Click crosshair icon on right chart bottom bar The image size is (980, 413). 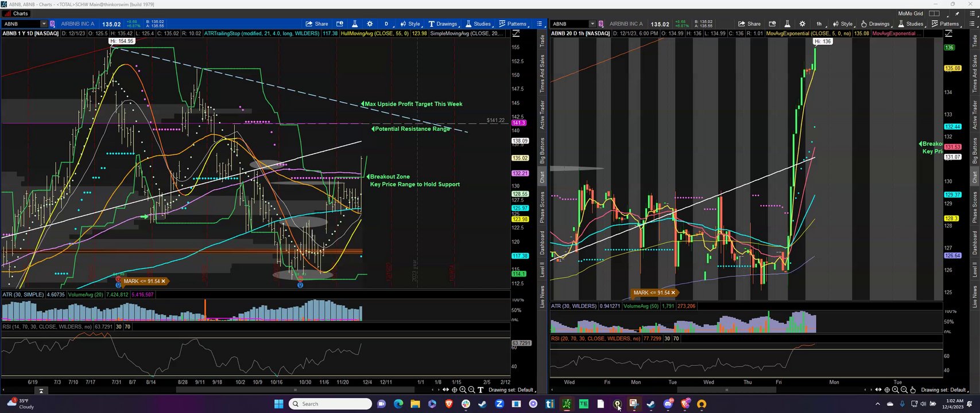point(887,390)
